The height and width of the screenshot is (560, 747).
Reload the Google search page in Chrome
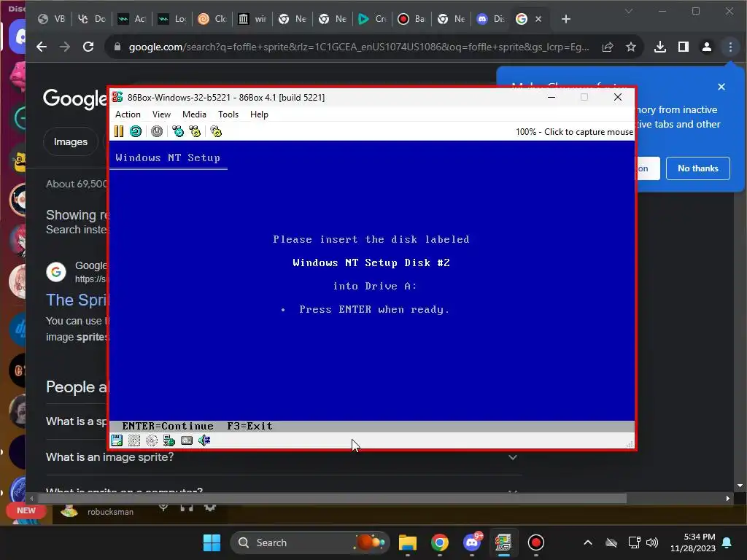tap(88, 47)
